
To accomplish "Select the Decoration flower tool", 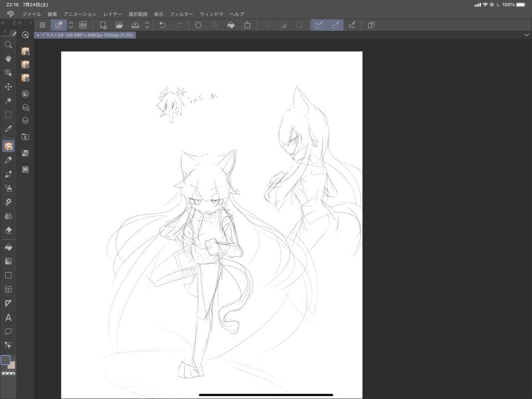I will (8, 202).
